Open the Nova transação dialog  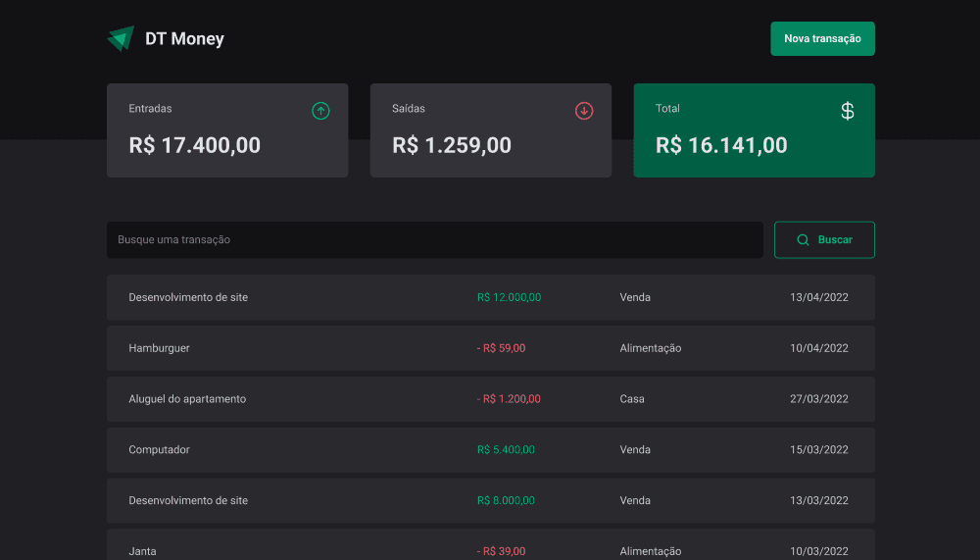coord(822,39)
